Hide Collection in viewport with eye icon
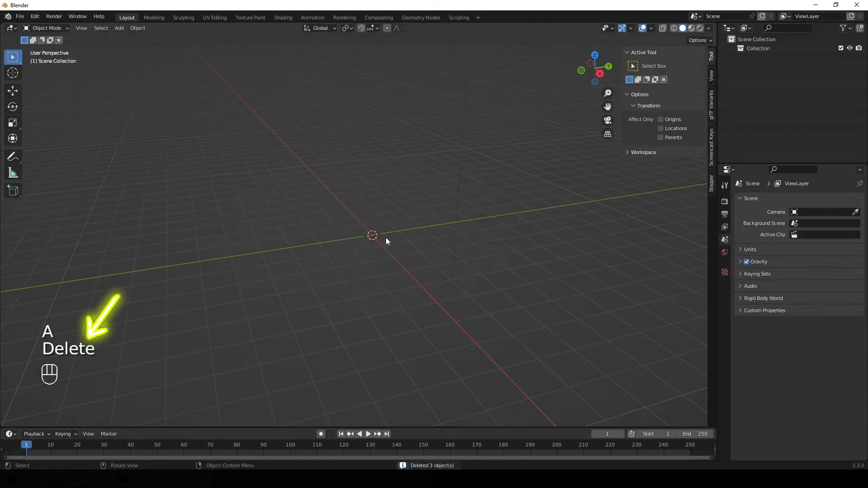Screen dimensions: 868x488 [x=849, y=48]
